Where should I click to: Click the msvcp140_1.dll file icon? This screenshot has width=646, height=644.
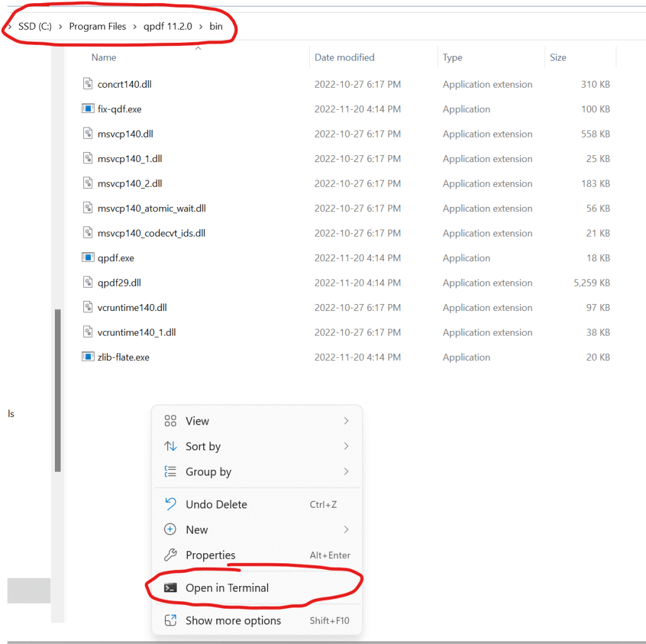click(88, 158)
